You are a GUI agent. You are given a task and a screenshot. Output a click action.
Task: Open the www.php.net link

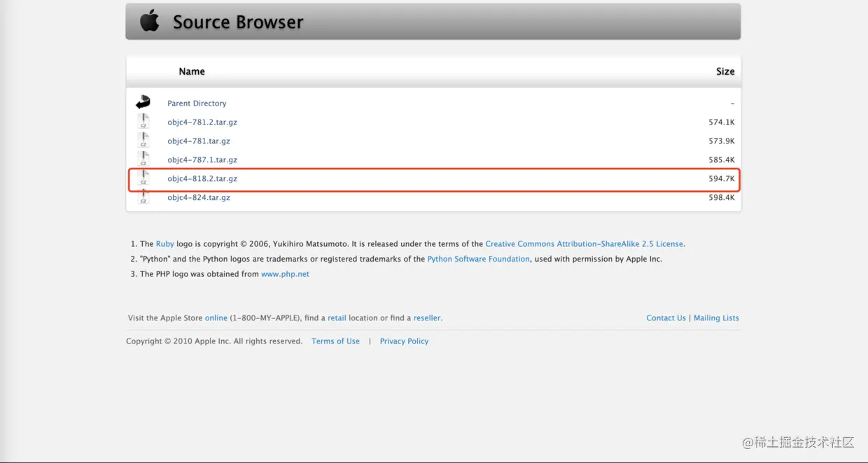tap(285, 273)
